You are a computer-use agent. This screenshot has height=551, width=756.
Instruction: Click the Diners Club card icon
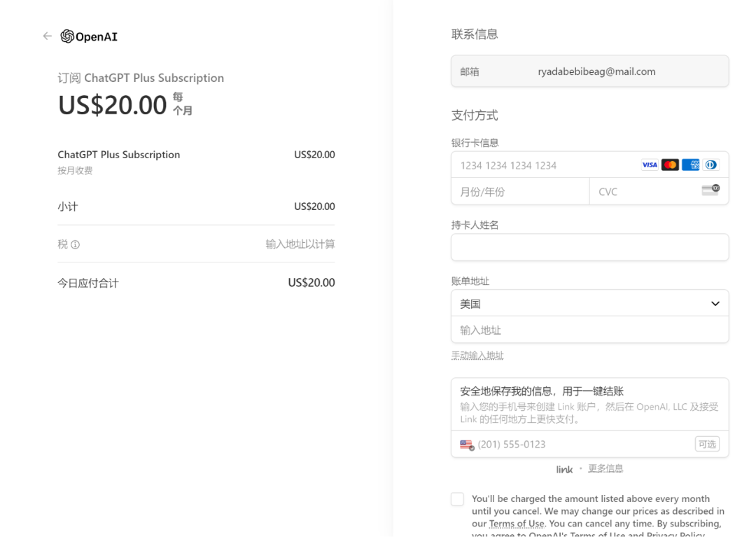click(x=710, y=165)
